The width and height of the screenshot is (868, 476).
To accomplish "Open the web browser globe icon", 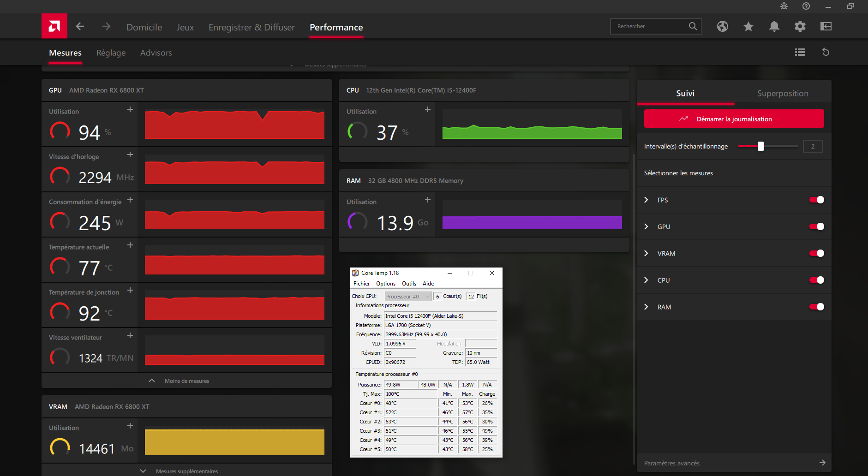I will click(x=723, y=26).
